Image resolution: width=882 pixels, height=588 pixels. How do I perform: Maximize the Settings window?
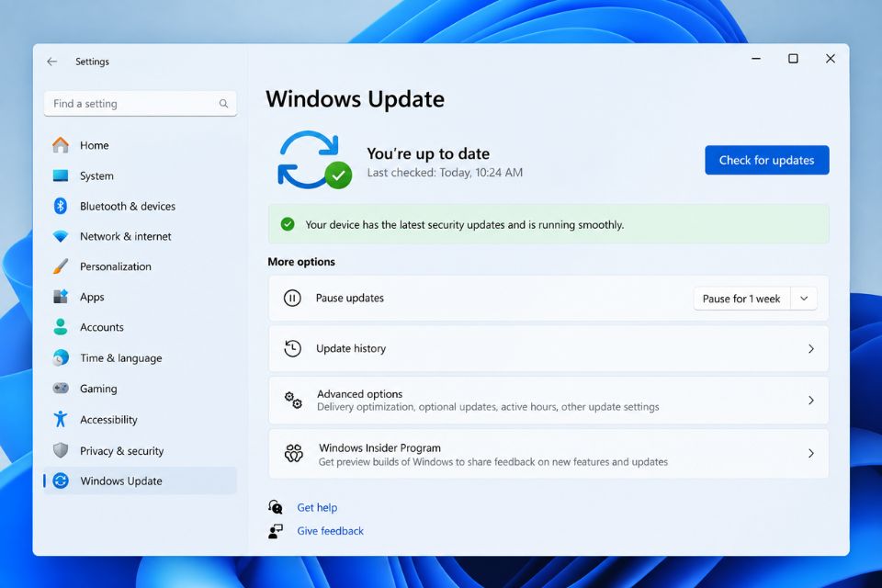pyautogui.click(x=793, y=59)
